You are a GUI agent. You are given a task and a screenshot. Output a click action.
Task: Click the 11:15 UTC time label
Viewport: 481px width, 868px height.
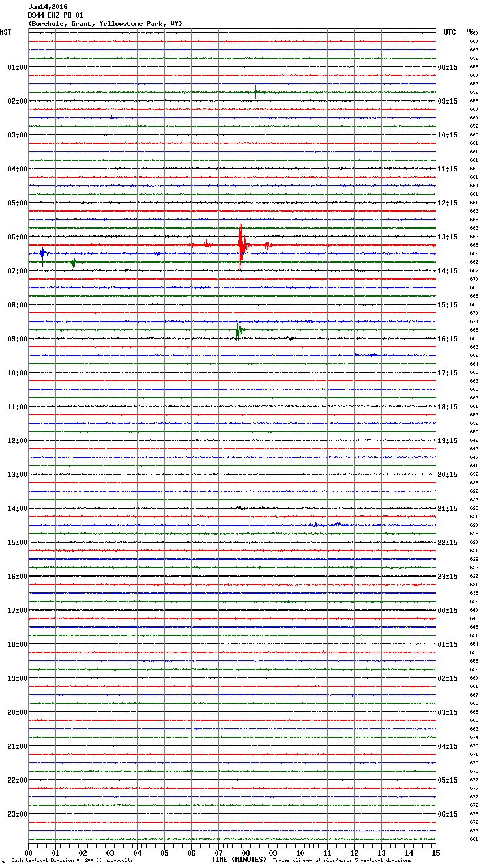448,169
